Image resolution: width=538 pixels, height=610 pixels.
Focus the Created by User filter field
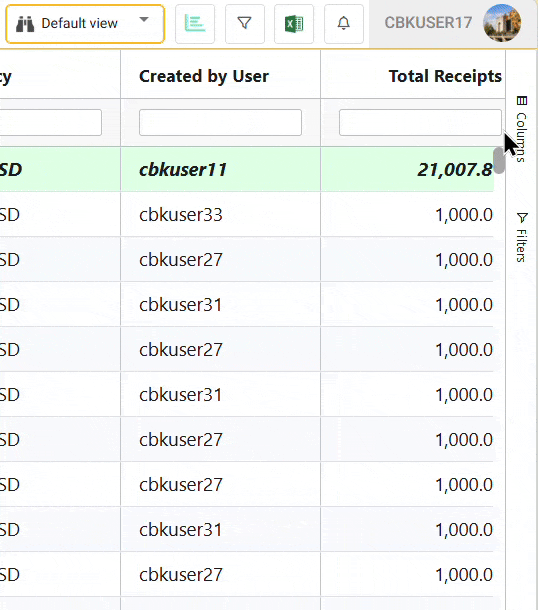pos(220,123)
